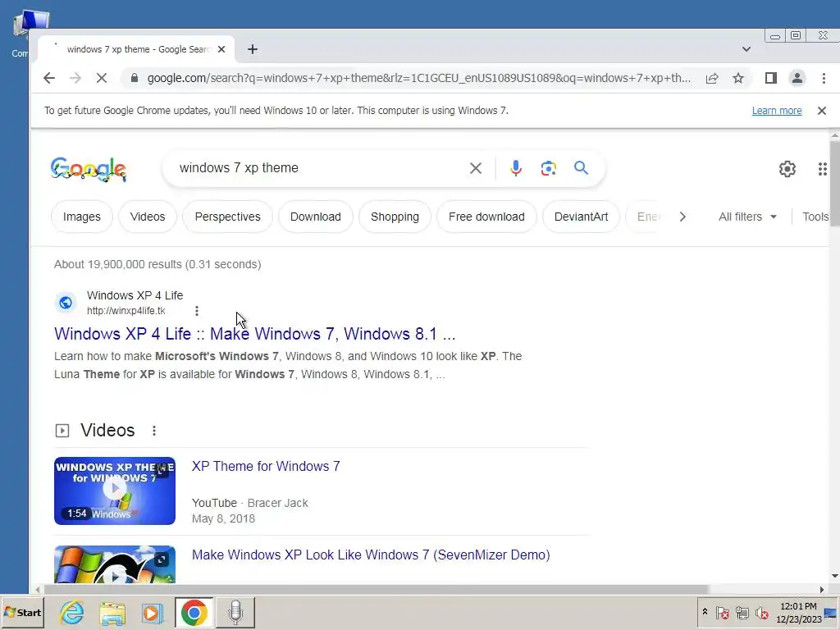The width and height of the screenshot is (840, 630).
Task: Open the Videos section options menu
Action: tap(154, 431)
